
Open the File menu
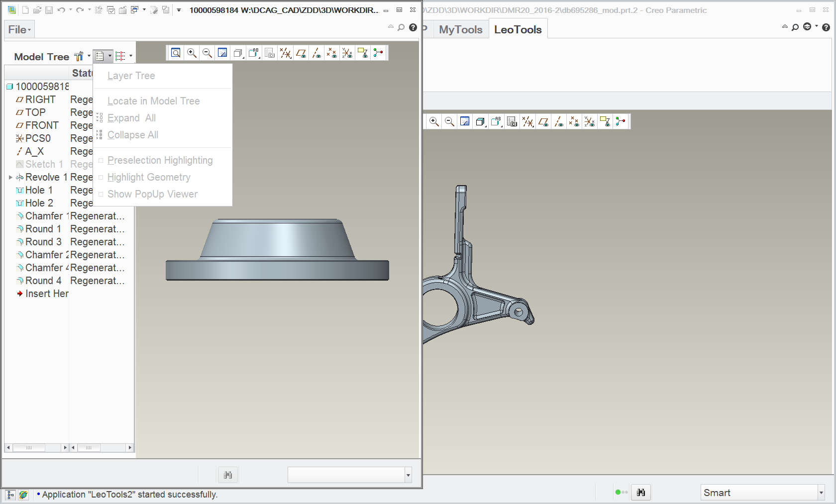pyautogui.click(x=19, y=29)
